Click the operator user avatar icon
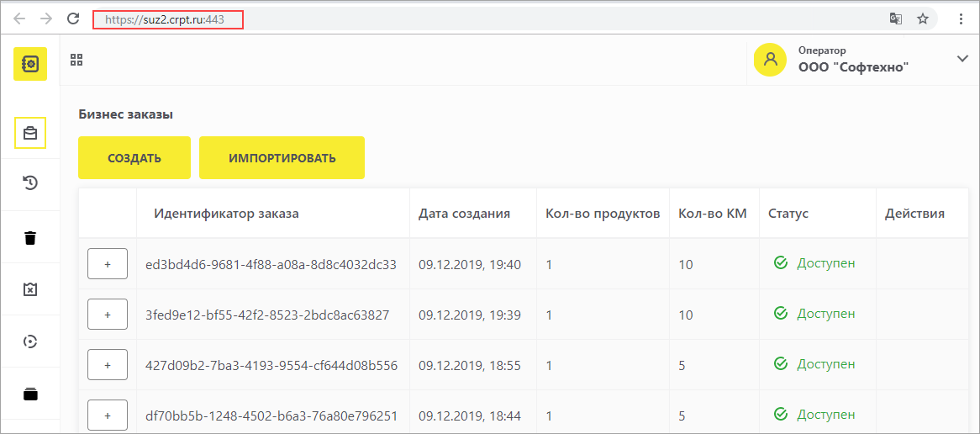Image resolution: width=980 pixels, height=434 pixels. [770, 60]
